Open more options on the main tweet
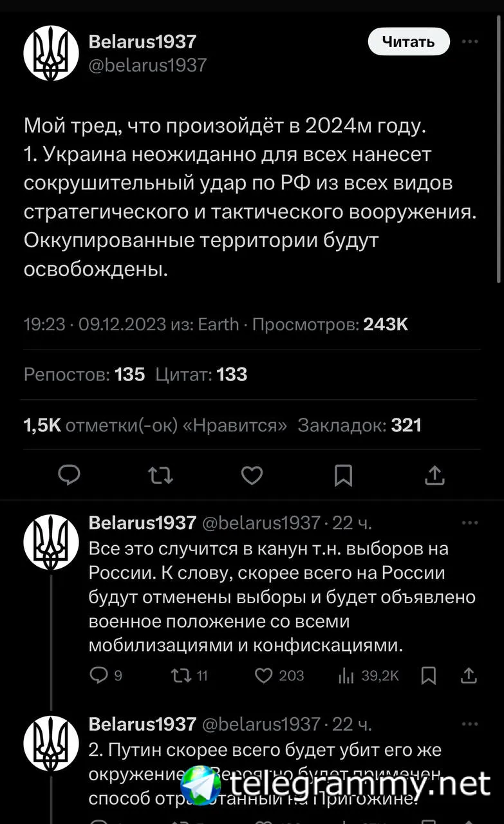 pyautogui.click(x=471, y=42)
